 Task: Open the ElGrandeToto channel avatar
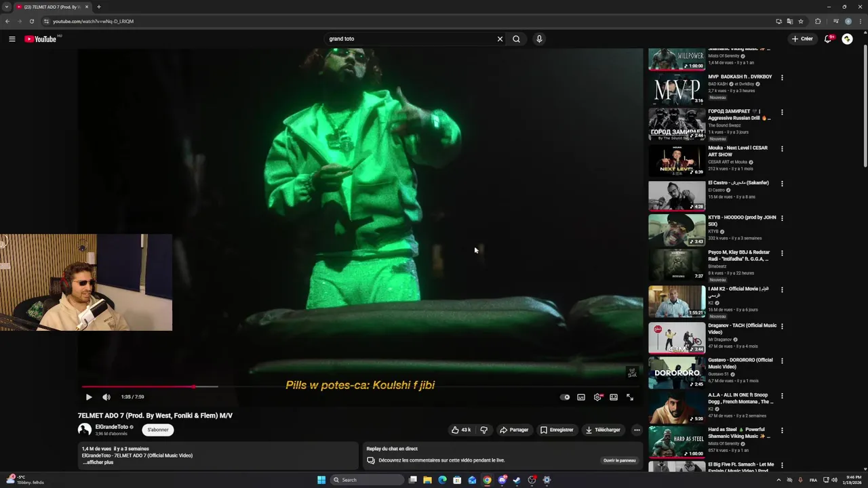point(85,430)
